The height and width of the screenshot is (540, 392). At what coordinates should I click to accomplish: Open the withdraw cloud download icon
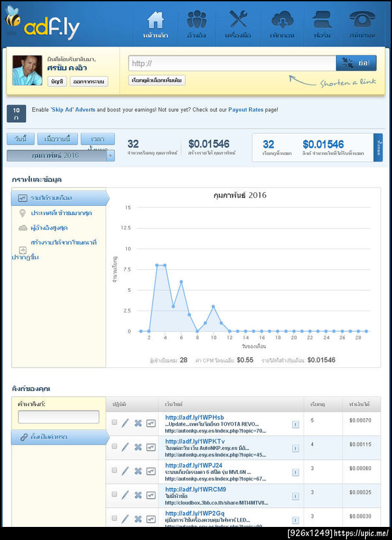click(x=282, y=20)
